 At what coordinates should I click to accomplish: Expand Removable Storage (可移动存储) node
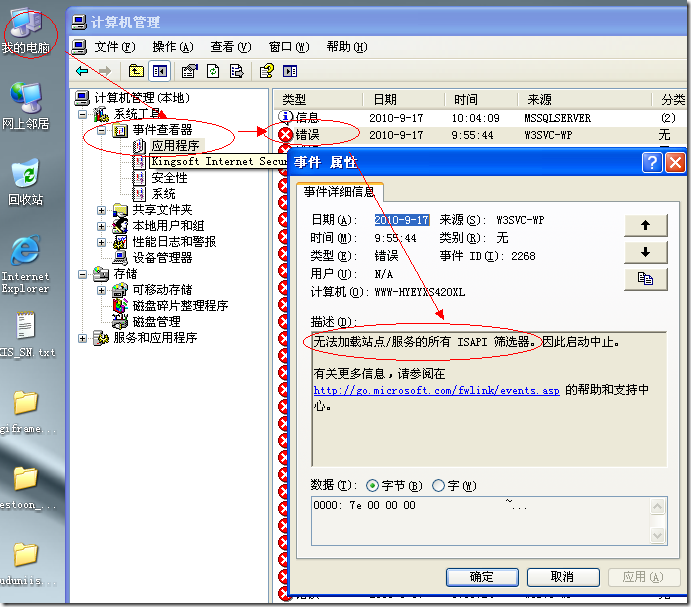point(101,290)
